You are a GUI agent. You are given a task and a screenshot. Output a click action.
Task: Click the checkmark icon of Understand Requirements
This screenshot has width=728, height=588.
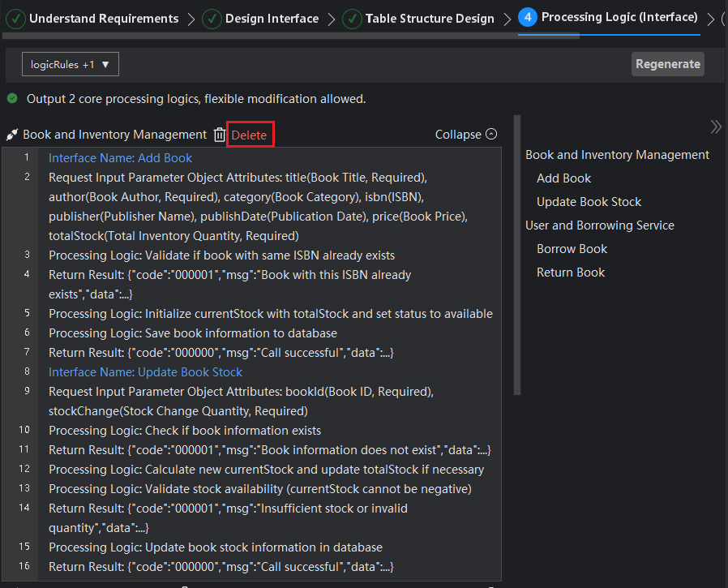(16, 18)
